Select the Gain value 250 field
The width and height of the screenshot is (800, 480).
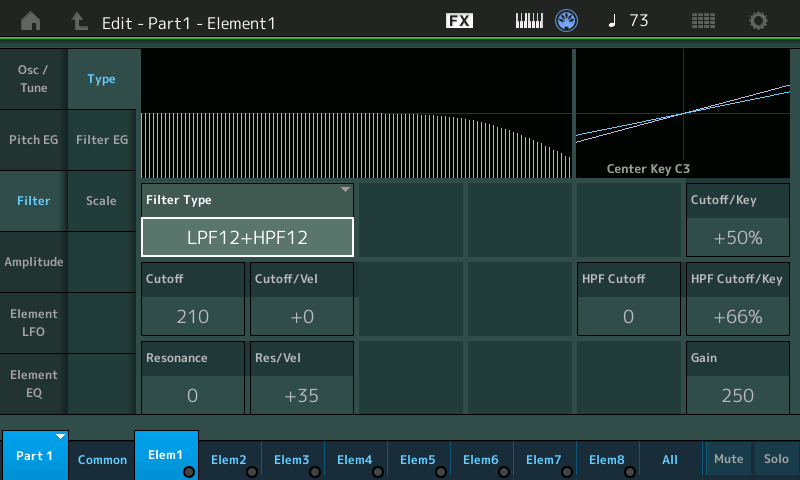[738, 395]
